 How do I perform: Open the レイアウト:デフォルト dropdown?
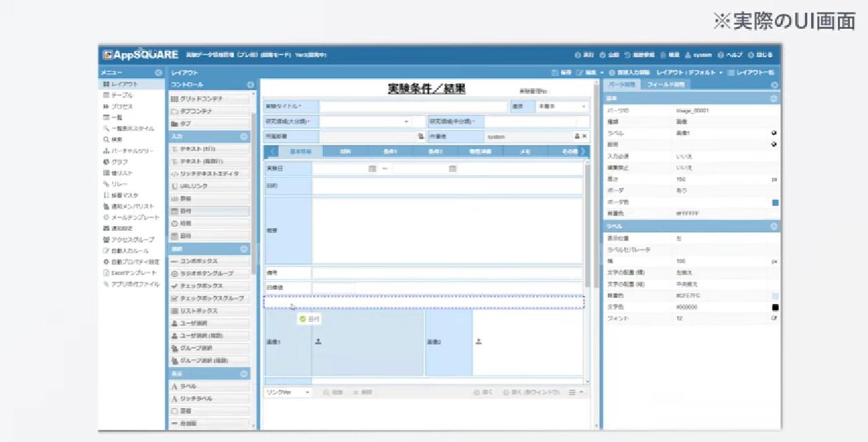[x=689, y=73]
